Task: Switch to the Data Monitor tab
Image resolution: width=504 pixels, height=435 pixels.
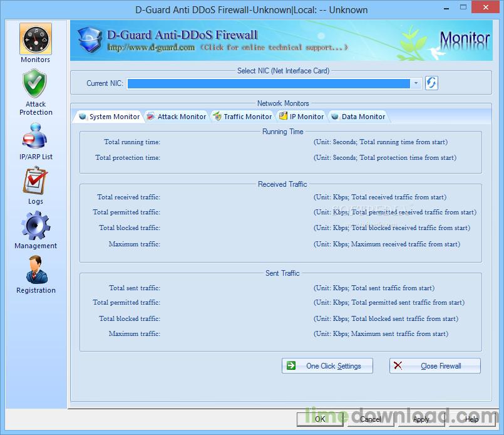Action: [x=358, y=117]
